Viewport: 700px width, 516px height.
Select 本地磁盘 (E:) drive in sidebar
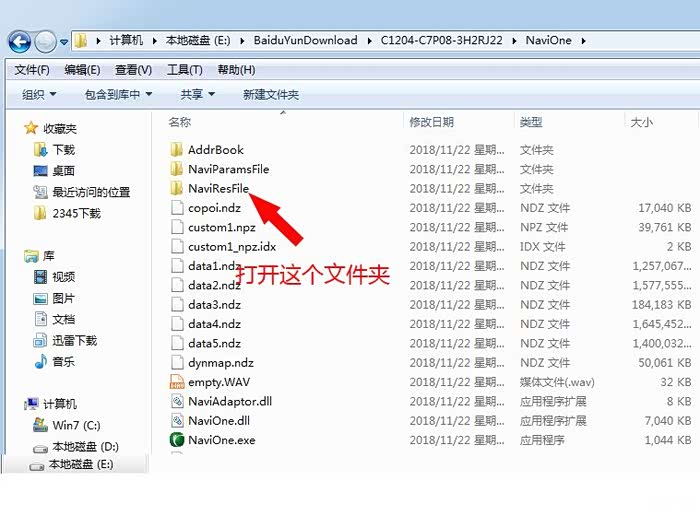(x=81, y=464)
